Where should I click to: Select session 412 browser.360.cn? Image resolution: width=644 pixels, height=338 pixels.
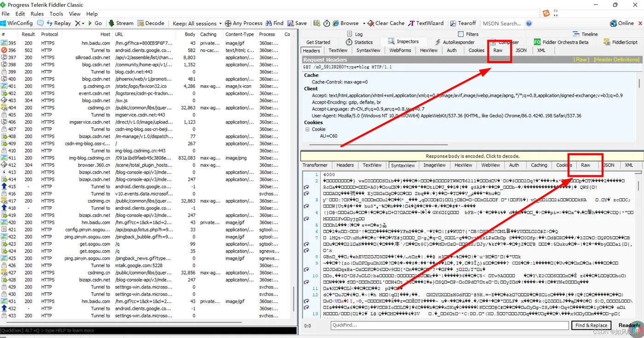pyautogui.click(x=146, y=165)
